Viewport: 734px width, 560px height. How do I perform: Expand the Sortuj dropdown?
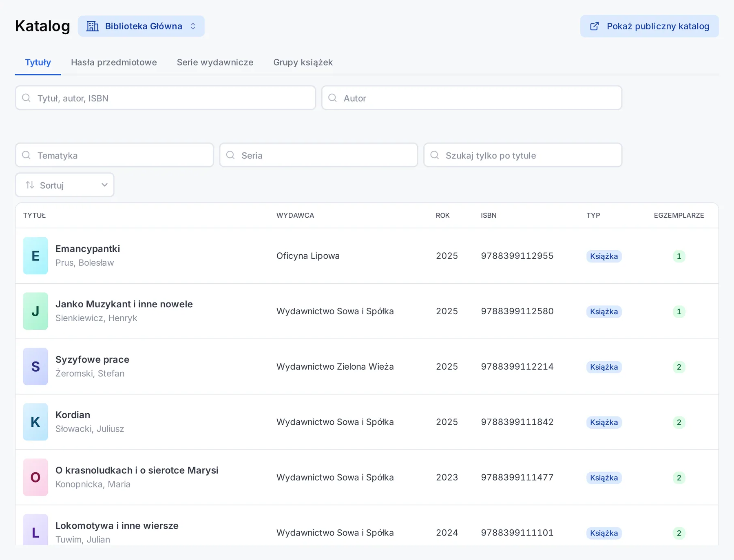(x=65, y=185)
